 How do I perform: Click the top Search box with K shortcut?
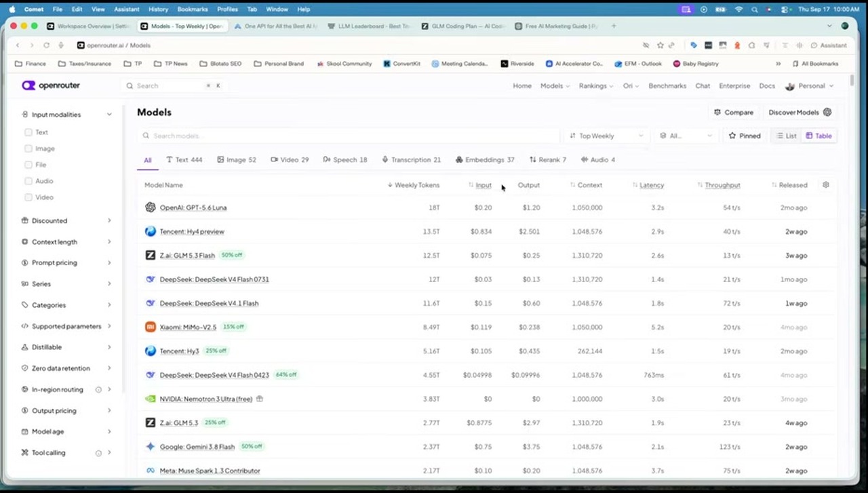tap(174, 86)
